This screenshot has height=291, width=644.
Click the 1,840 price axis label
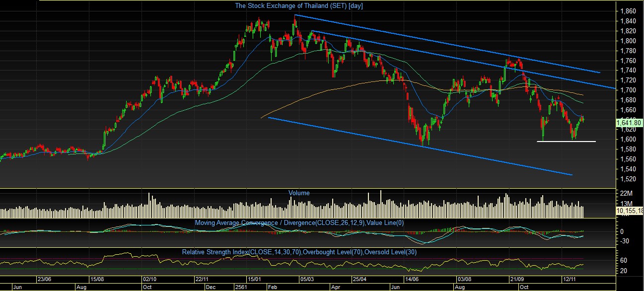coord(628,21)
